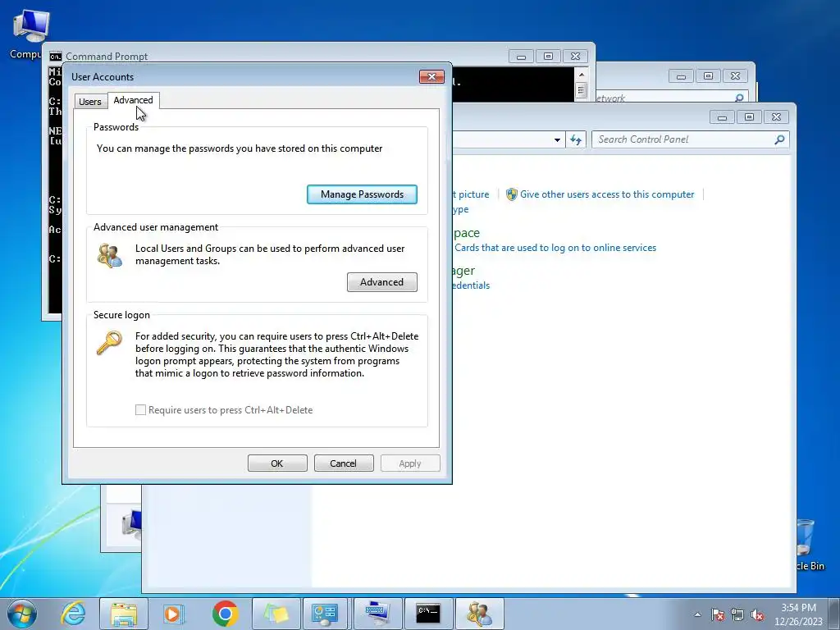Open Windows Explorer from the taskbar
The image size is (840, 630).
tap(124, 614)
